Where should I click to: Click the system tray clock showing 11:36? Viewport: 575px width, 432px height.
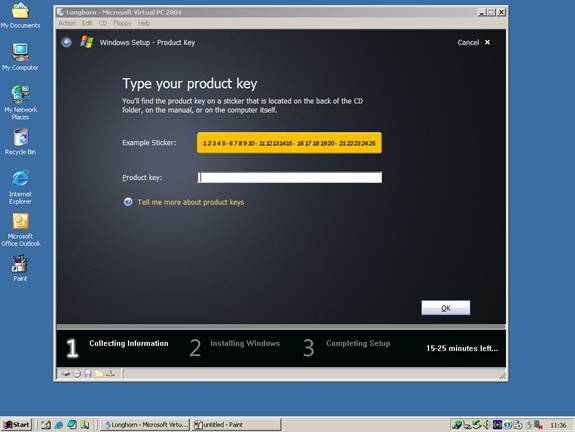558,425
